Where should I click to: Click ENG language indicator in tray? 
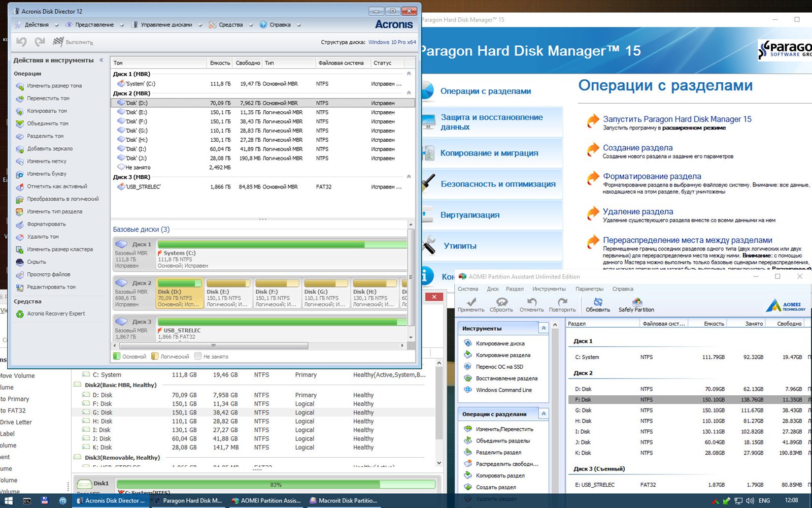coord(764,500)
